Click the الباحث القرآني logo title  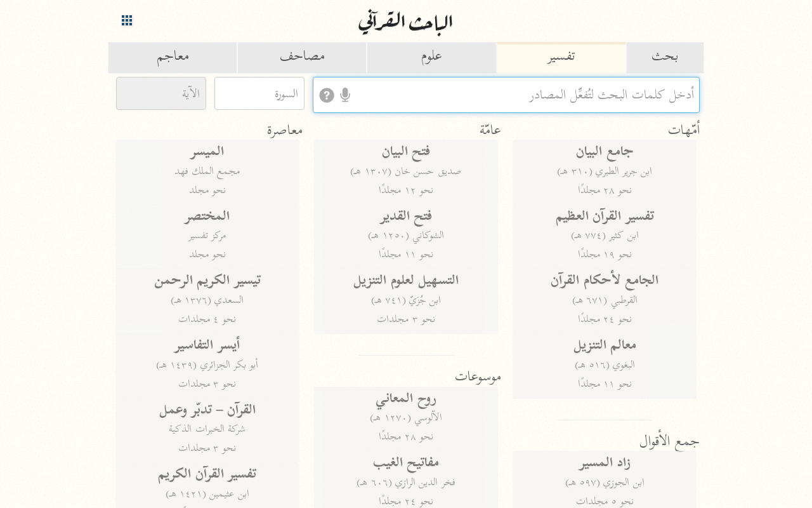(x=405, y=22)
